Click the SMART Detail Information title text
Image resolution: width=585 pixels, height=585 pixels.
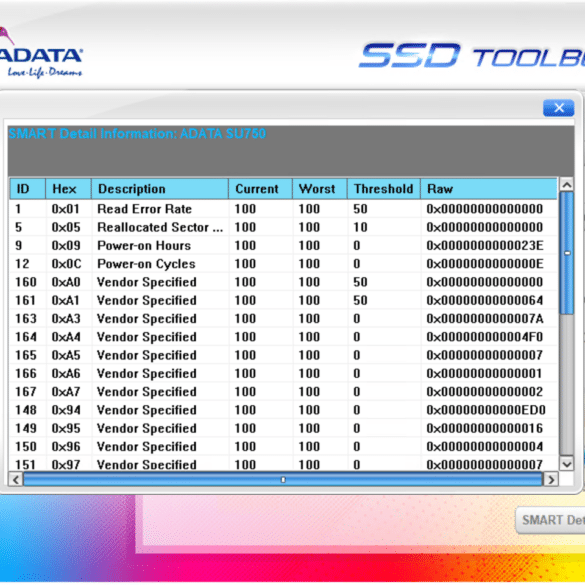tap(137, 134)
